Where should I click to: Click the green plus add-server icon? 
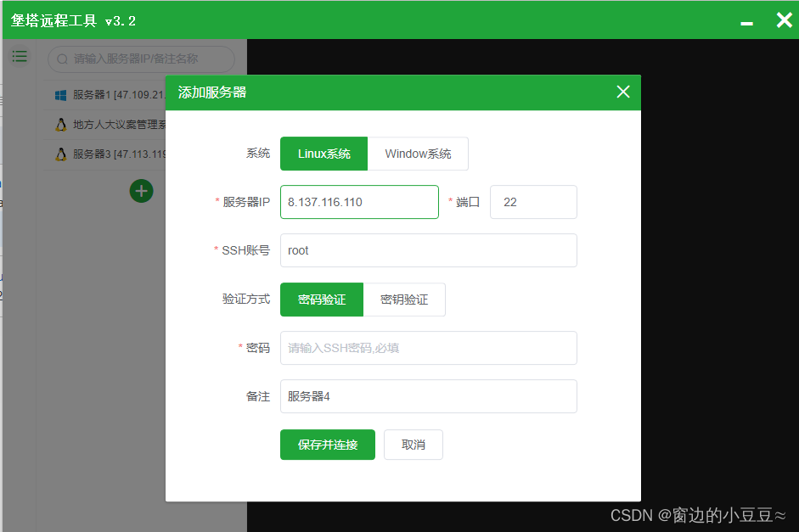point(141,191)
